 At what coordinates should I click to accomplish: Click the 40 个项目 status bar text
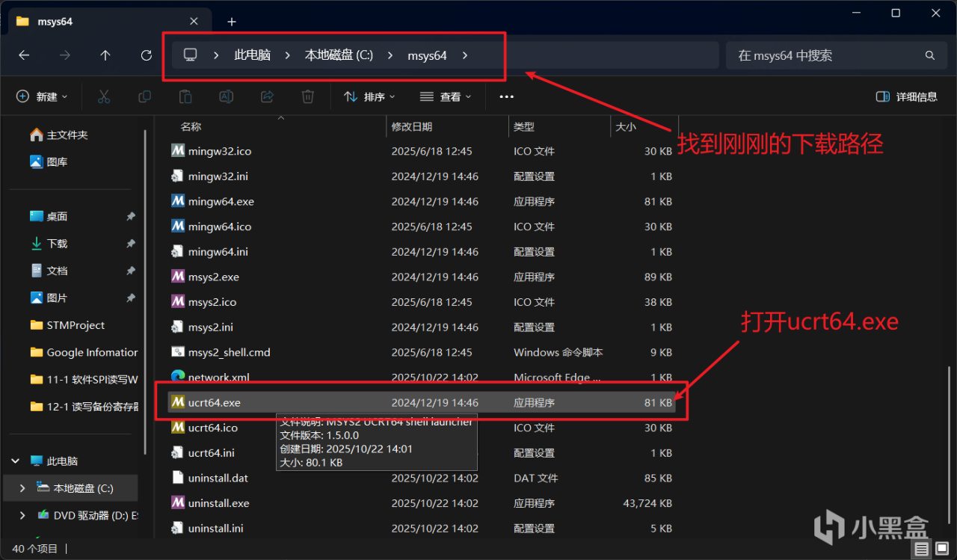34,550
